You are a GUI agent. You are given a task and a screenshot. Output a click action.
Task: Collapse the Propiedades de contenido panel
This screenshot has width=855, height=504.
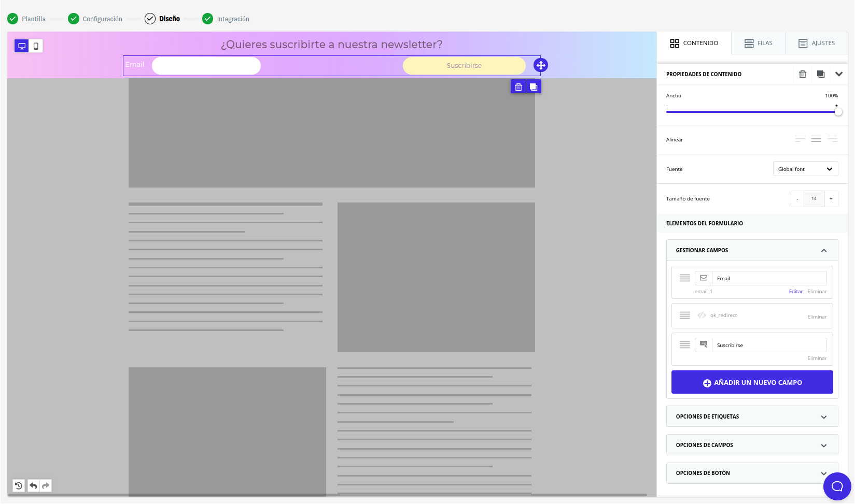pyautogui.click(x=839, y=74)
